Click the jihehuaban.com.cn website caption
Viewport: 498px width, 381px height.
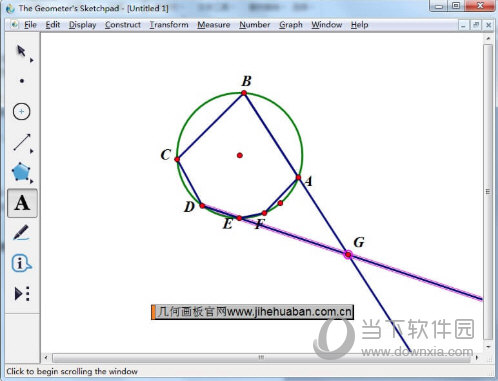pyautogui.click(x=252, y=312)
